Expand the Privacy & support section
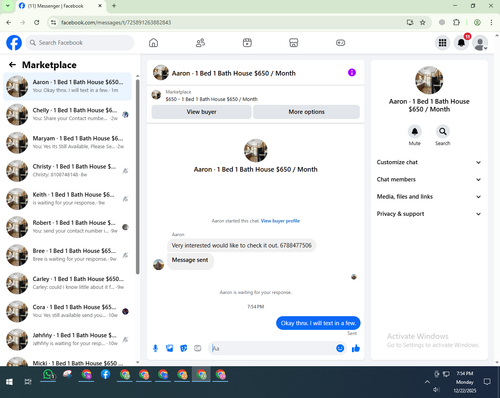This screenshot has width=500, height=398. point(429,214)
